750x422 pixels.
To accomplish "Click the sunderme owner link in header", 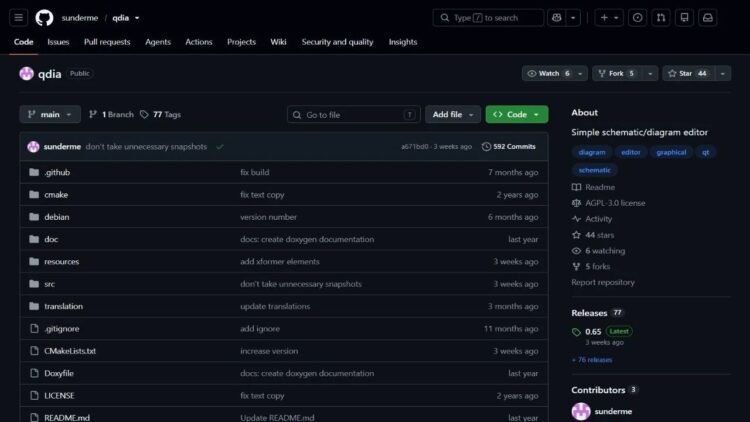I will (79, 18).
